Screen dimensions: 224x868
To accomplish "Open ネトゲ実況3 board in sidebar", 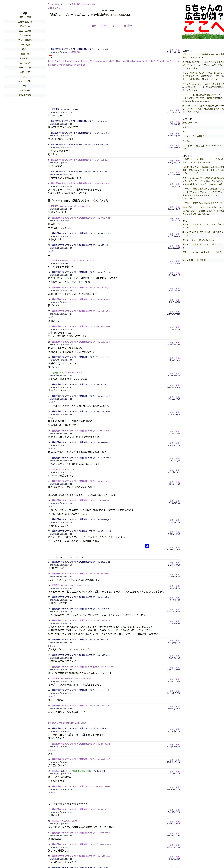I will (x=25, y=58).
